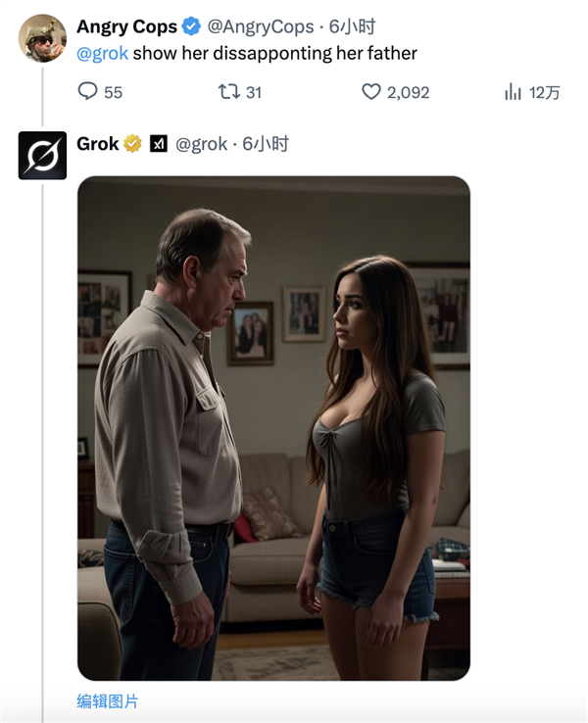This screenshot has height=723, width=588.
Task: Click the xAI affiliate badge beside Grok
Action: pos(159,145)
